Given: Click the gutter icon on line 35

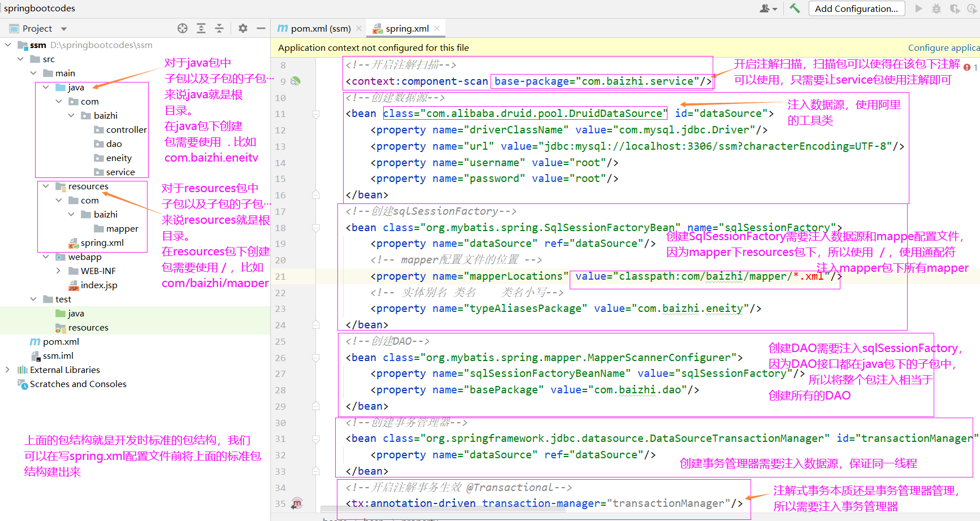Looking at the screenshot, I should click(297, 503).
